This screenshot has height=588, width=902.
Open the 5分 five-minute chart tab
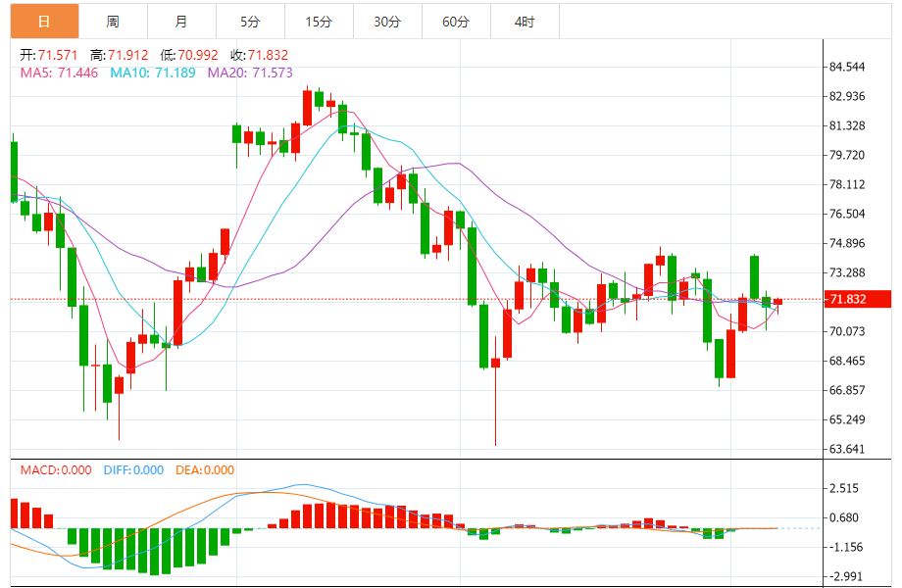[x=250, y=22]
